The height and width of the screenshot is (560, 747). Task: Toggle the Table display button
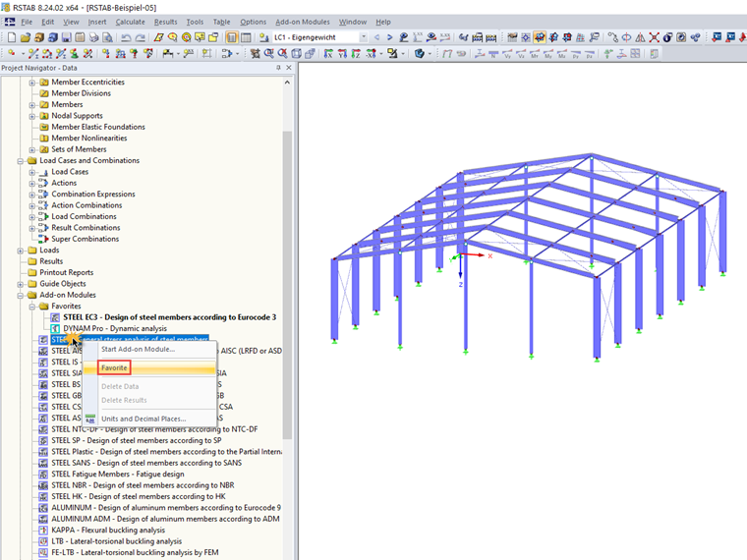pyautogui.click(x=246, y=37)
